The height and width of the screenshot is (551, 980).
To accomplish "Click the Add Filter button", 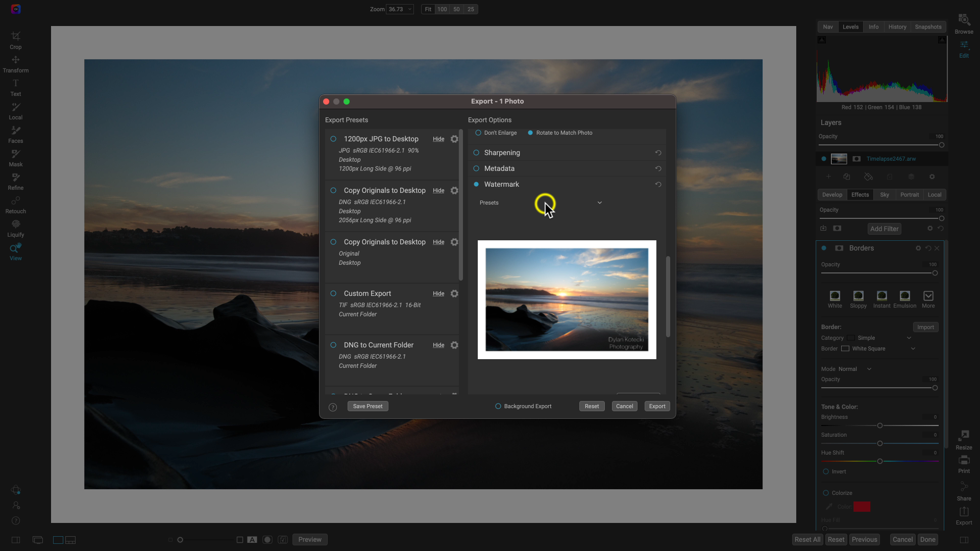I will click(x=884, y=229).
